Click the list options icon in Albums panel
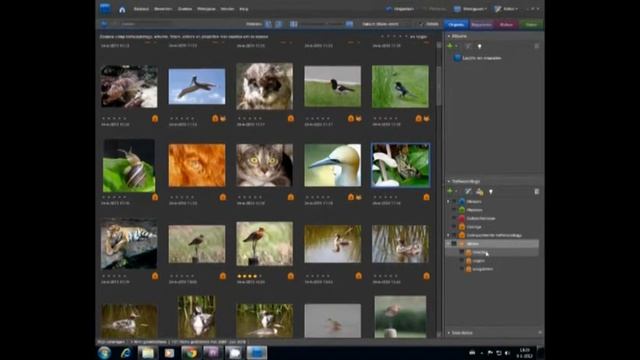Viewport: 640px width, 360px height. pos(536,47)
